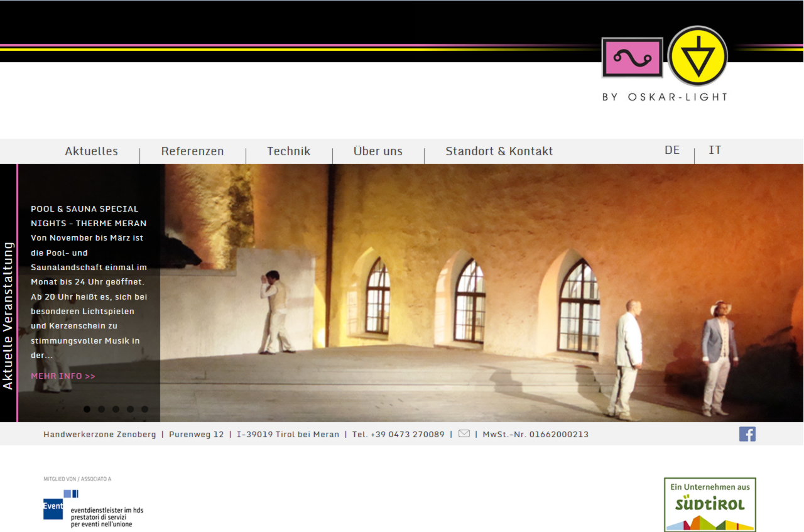
Task: Switch language to DE
Action: pyautogui.click(x=672, y=150)
